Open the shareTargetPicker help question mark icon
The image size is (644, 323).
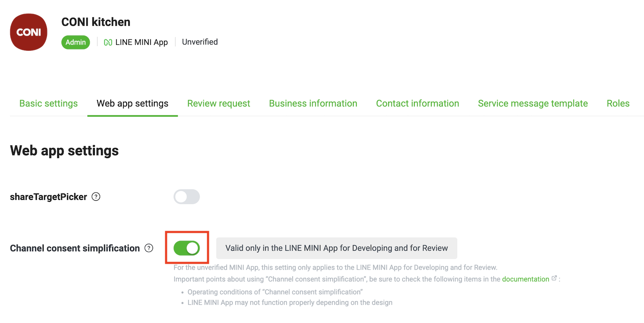tap(96, 196)
